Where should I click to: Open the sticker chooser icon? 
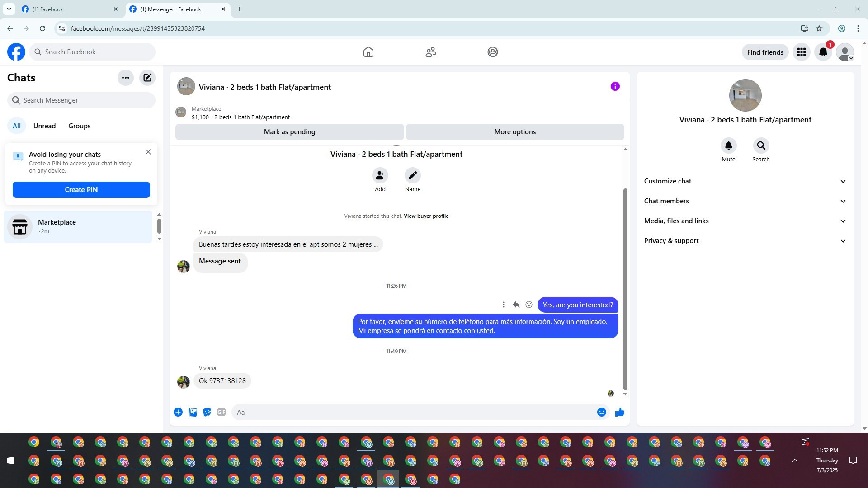tap(207, 412)
